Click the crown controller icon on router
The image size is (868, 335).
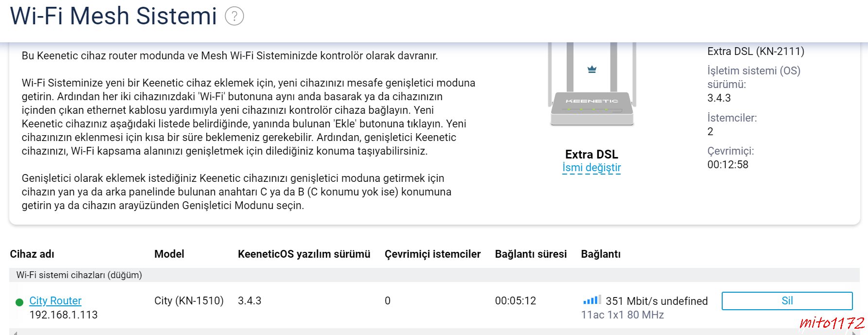[592, 70]
